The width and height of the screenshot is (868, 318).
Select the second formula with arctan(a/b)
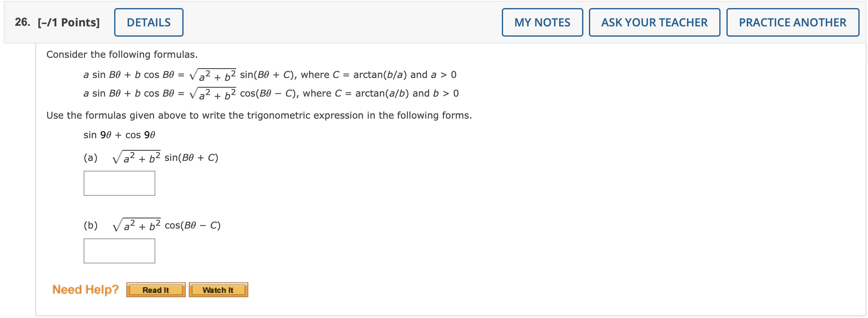click(269, 93)
